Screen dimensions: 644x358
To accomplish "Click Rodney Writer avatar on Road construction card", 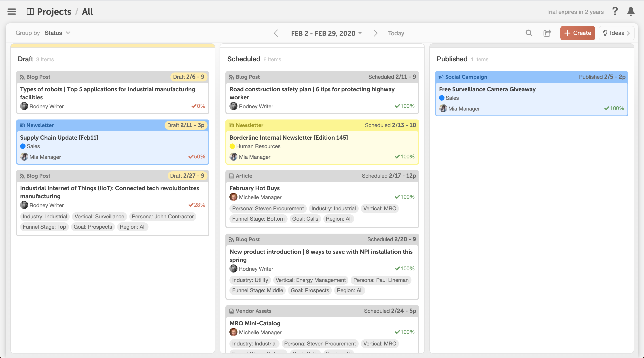I will 233,106.
